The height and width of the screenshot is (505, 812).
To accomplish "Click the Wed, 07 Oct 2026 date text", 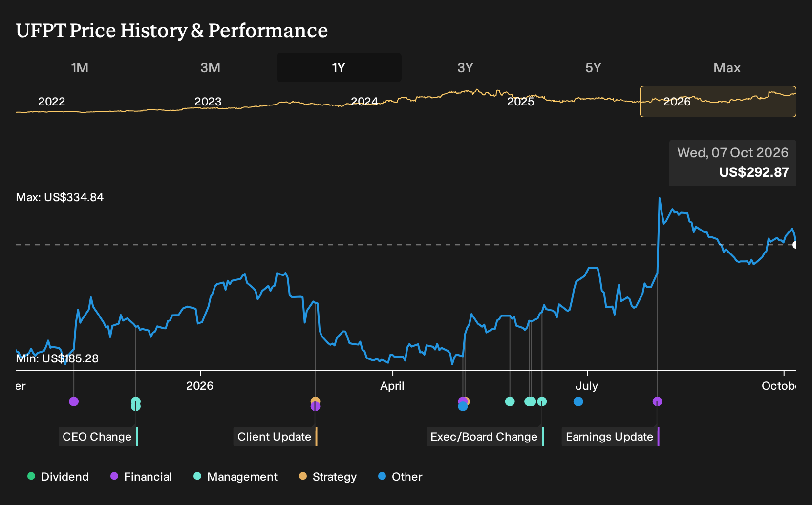I will (x=733, y=153).
